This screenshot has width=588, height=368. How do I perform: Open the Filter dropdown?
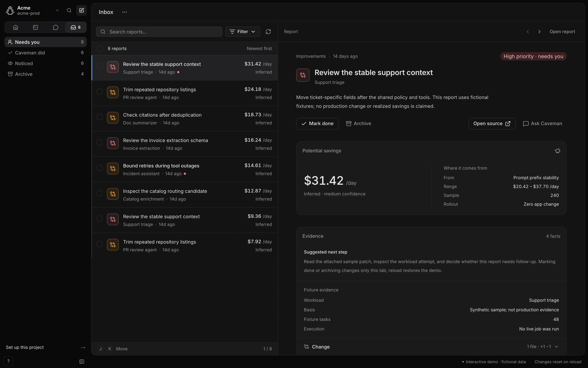coord(243,32)
